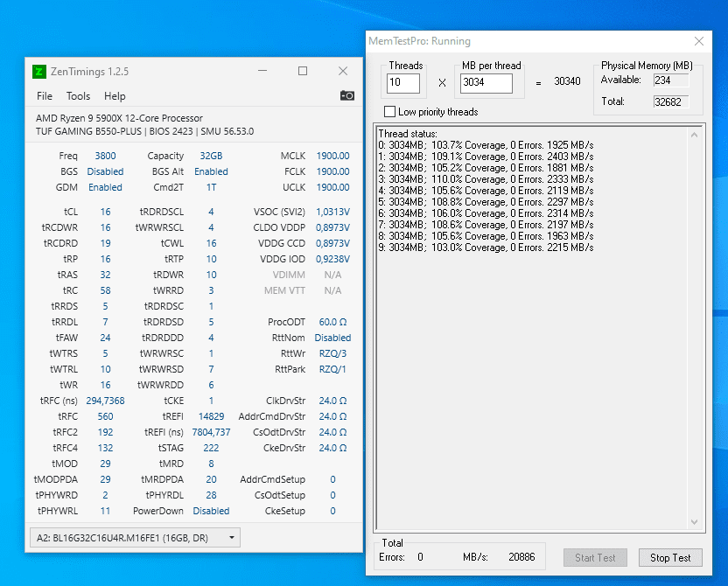Click the Threads input field in MemTestPro
The width and height of the screenshot is (728, 586).
click(x=403, y=83)
